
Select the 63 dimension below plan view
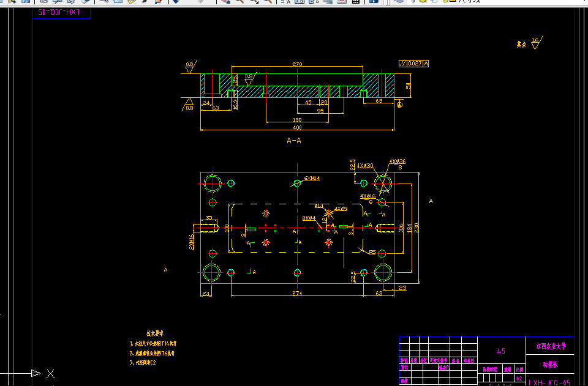379,293
